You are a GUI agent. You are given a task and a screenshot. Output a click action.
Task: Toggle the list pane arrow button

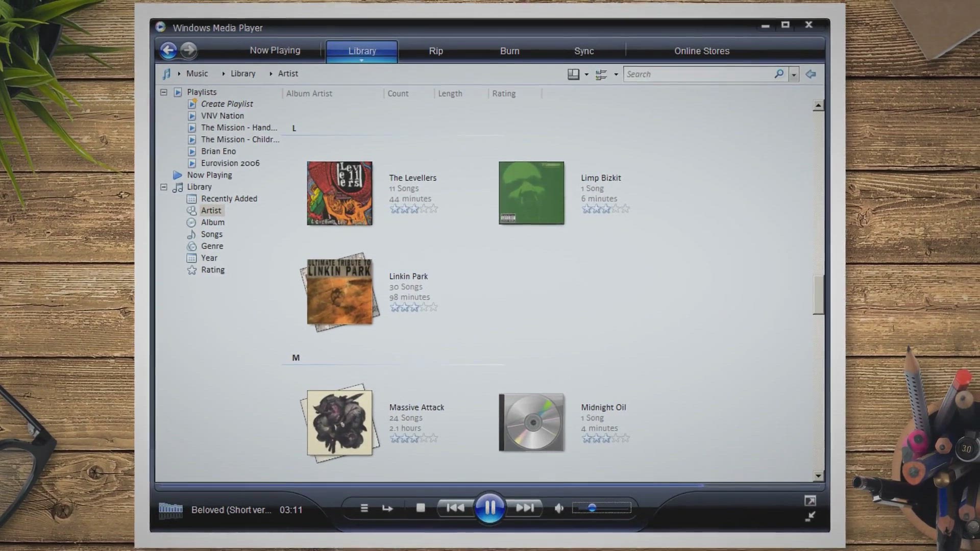(811, 74)
